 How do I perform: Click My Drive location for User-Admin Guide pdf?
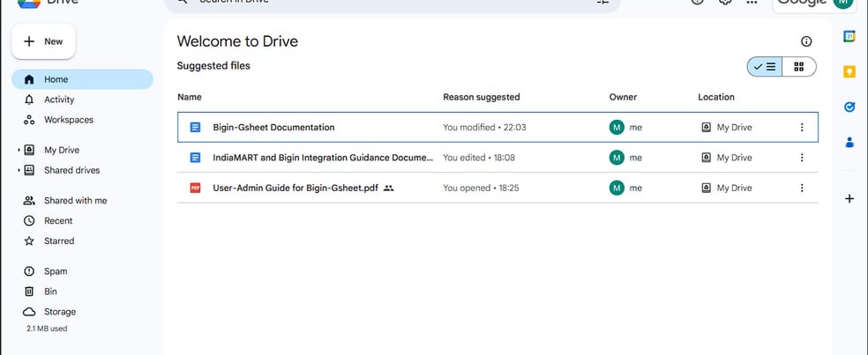(x=727, y=188)
